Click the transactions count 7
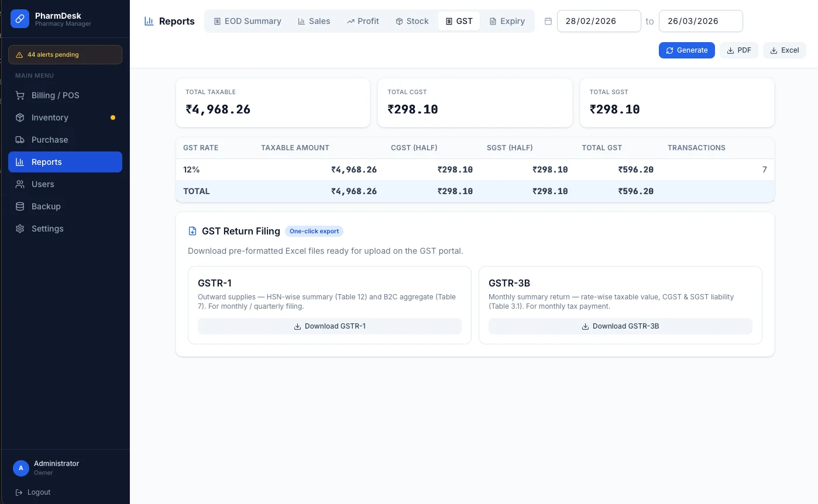 pyautogui.click(x=764, y=170)
